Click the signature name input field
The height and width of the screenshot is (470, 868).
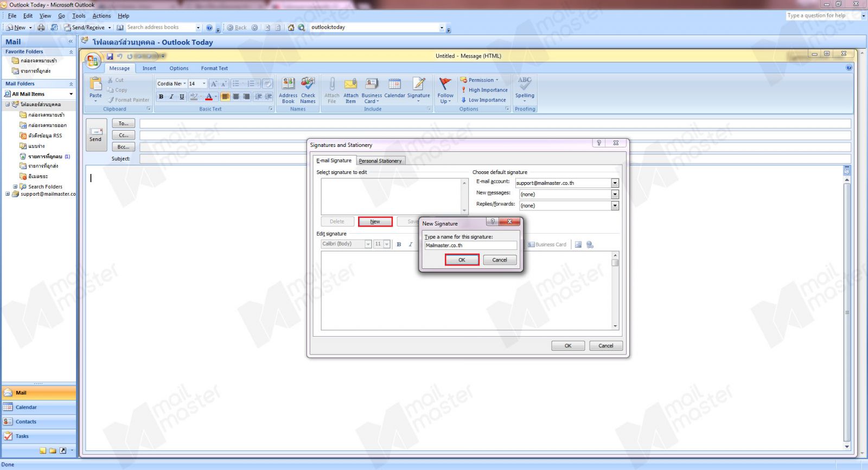(470, 246)
